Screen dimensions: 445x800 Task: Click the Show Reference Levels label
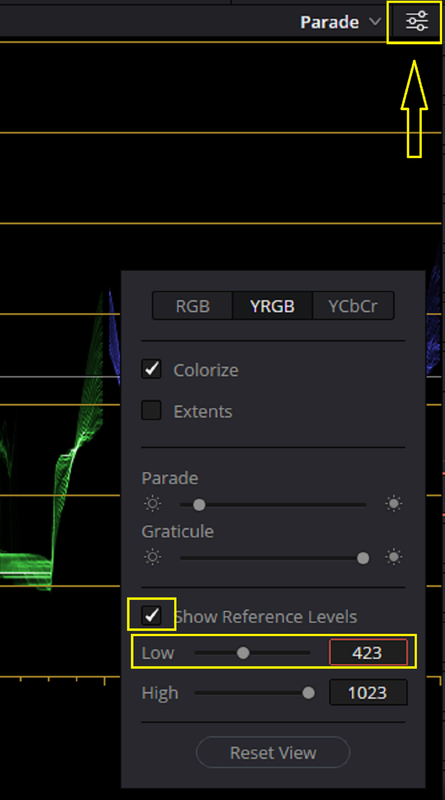point(265,616)
